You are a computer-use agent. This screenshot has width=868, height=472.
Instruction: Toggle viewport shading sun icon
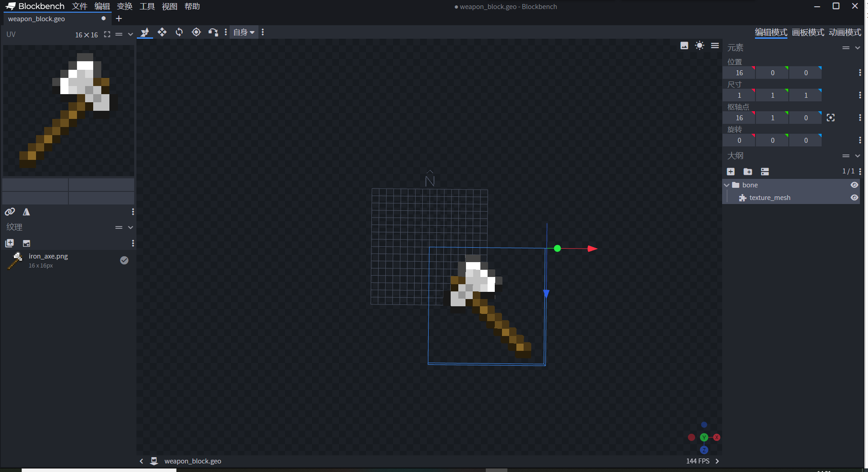pyautogui.click(x=700, y=45)
